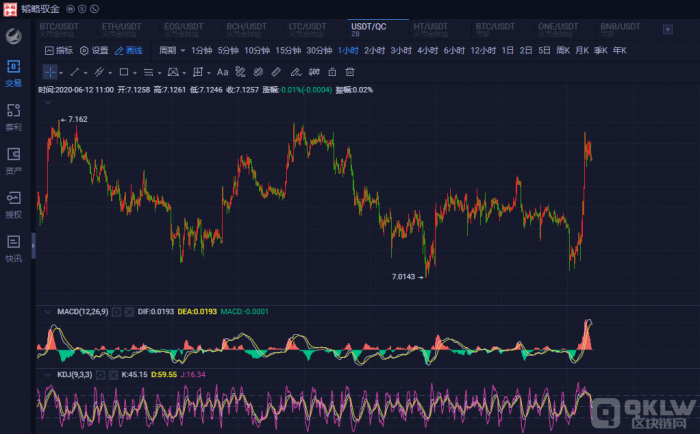Select the grid measurement tool
Viewport: 700px width, 434px height.
coord(197,72)
